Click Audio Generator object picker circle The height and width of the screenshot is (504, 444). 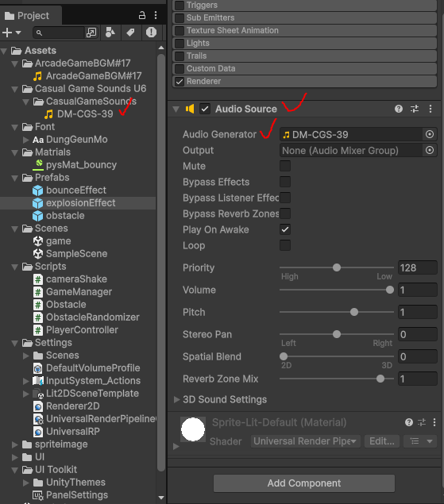(430, 134)
